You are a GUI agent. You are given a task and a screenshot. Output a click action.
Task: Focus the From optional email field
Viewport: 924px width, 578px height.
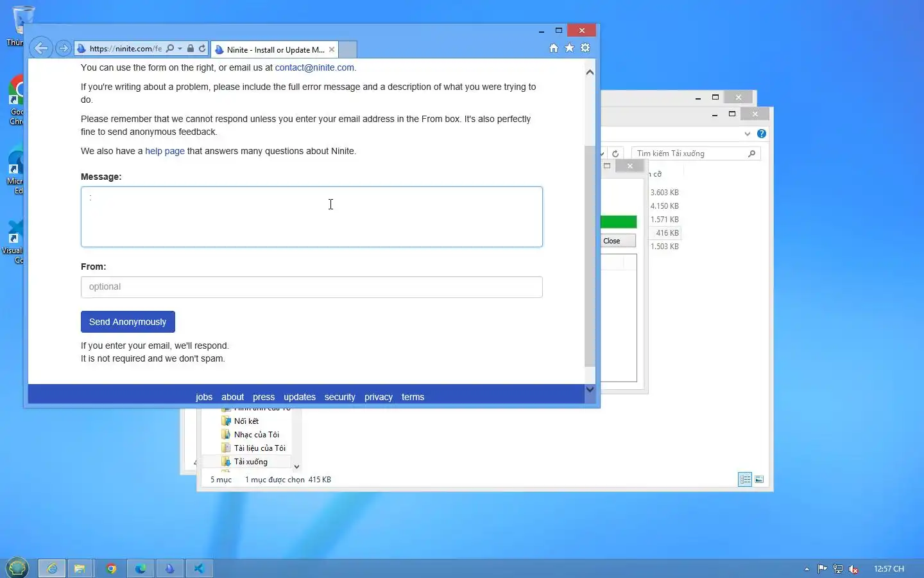pos(312,287)
